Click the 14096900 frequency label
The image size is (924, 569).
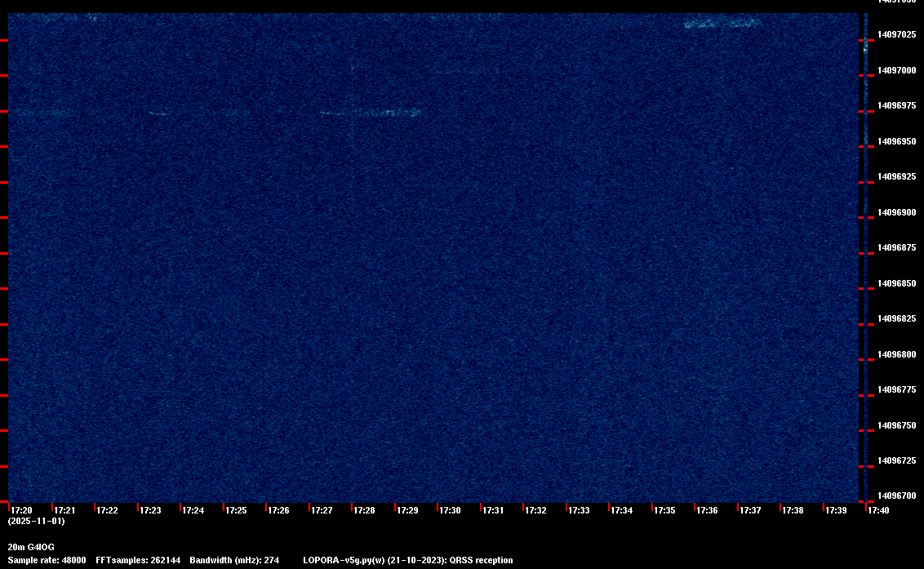point(897,212)
